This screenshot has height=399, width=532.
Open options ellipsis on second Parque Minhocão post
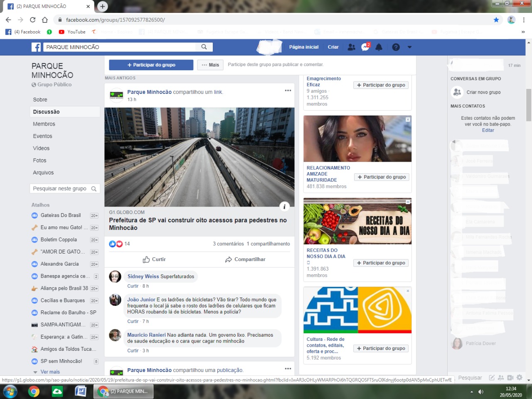pos(288,369)
